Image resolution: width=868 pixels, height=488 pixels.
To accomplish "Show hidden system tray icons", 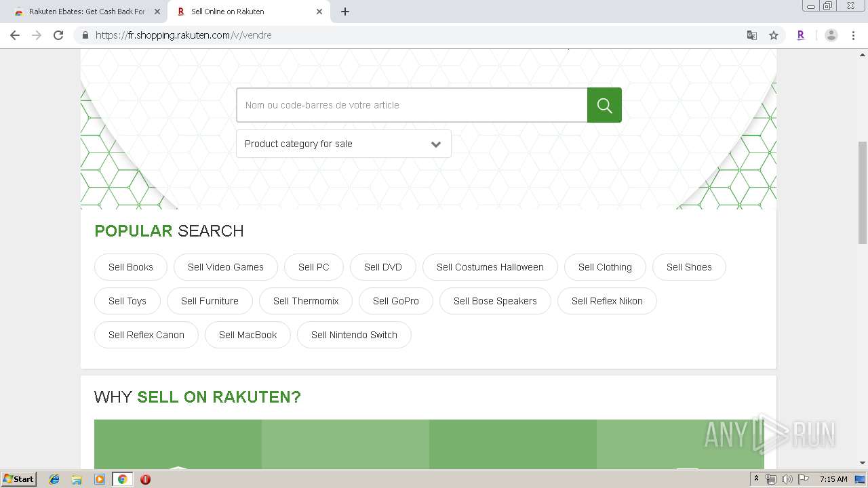I will (x=756, y=479).
